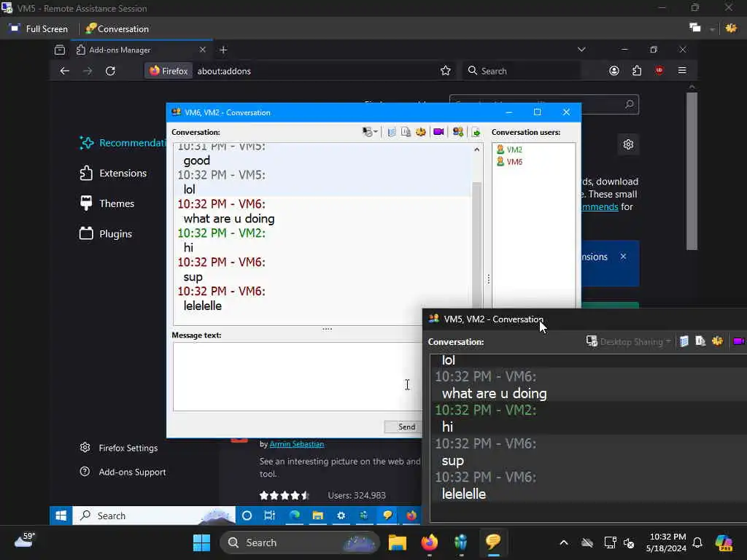Click the remote VM taskbar Search box

pyautogui.click(x=154, y=516)
